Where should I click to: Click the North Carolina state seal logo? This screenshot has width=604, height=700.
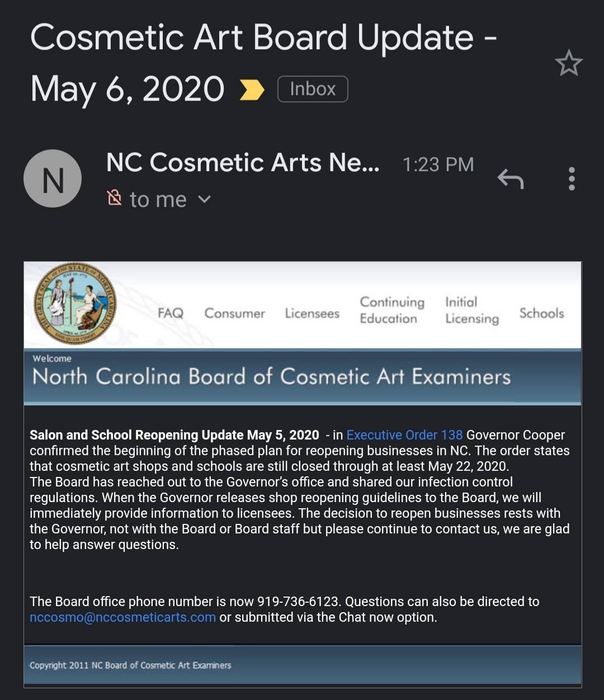tap(75, 304)
